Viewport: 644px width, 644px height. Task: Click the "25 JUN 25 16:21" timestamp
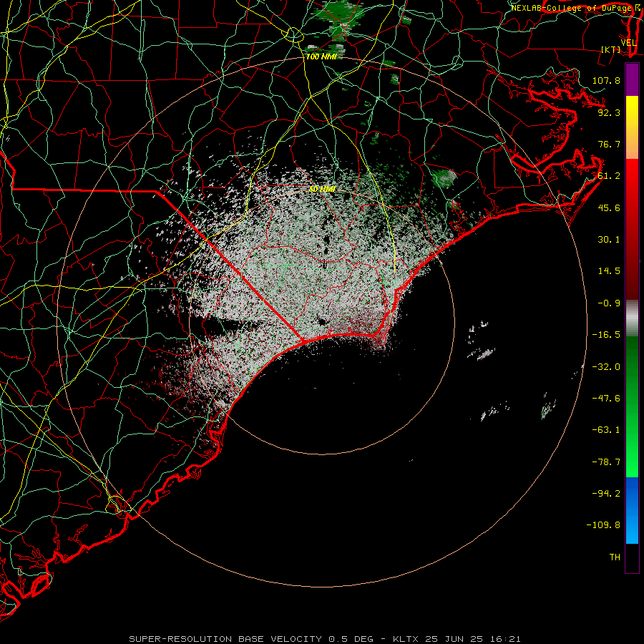(x=473, y=639)
